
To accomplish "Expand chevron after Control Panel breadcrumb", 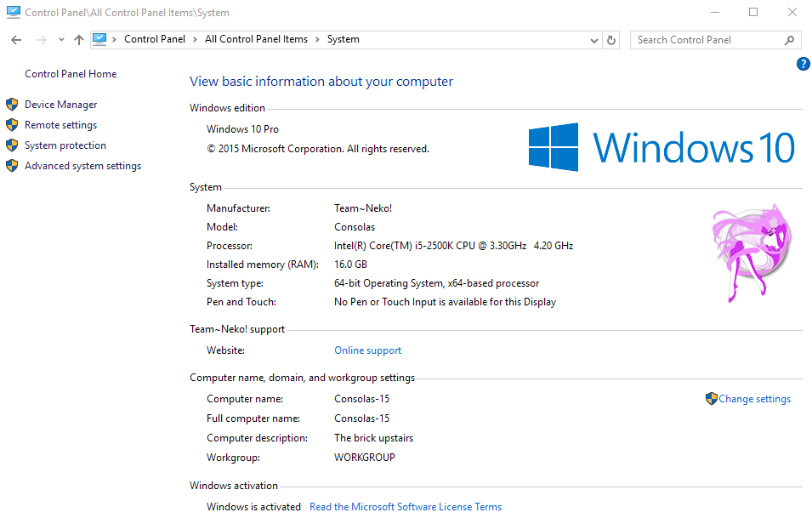I will (196, 40).
